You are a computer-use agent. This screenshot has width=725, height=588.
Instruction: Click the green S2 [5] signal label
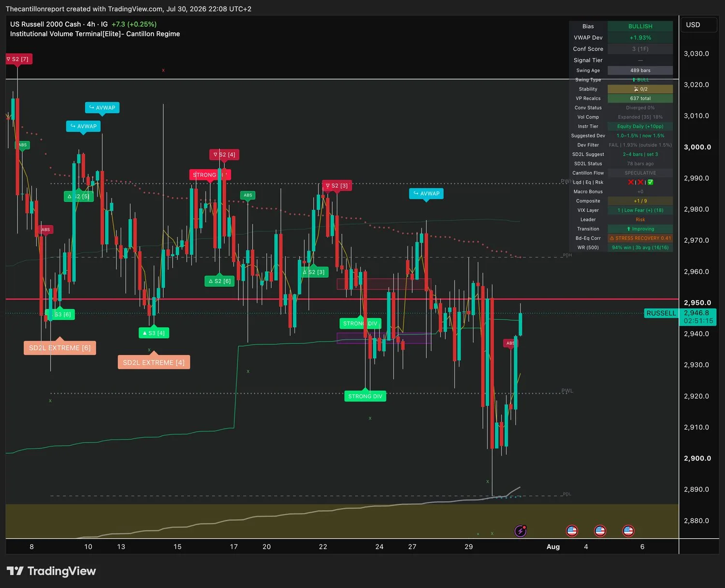[79, 196]
